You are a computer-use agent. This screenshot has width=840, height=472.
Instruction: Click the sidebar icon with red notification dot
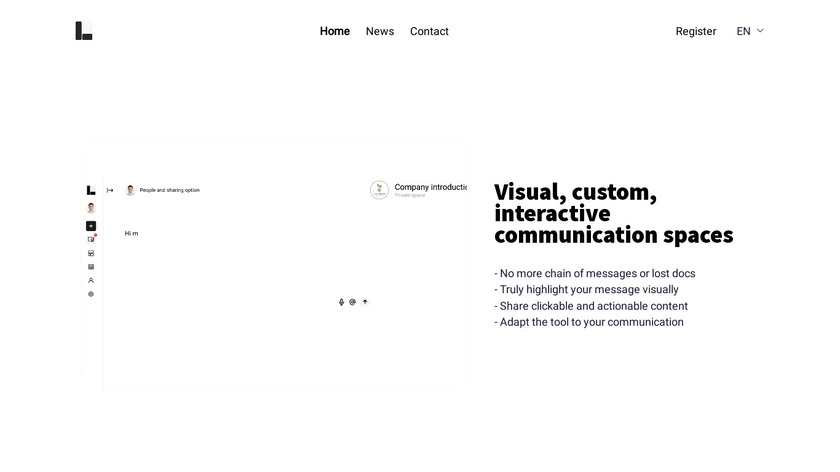(91, 239)
